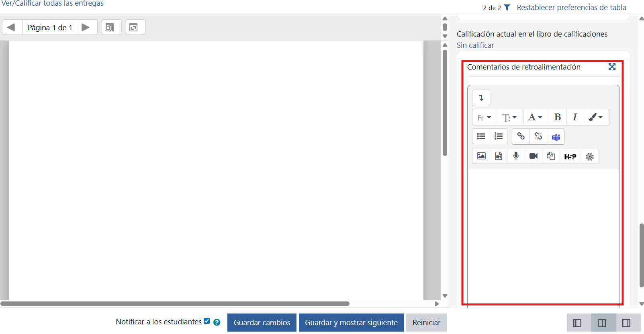644x334 pixels.
Task: Toggle italic text formatting
Action: [575, 117]
